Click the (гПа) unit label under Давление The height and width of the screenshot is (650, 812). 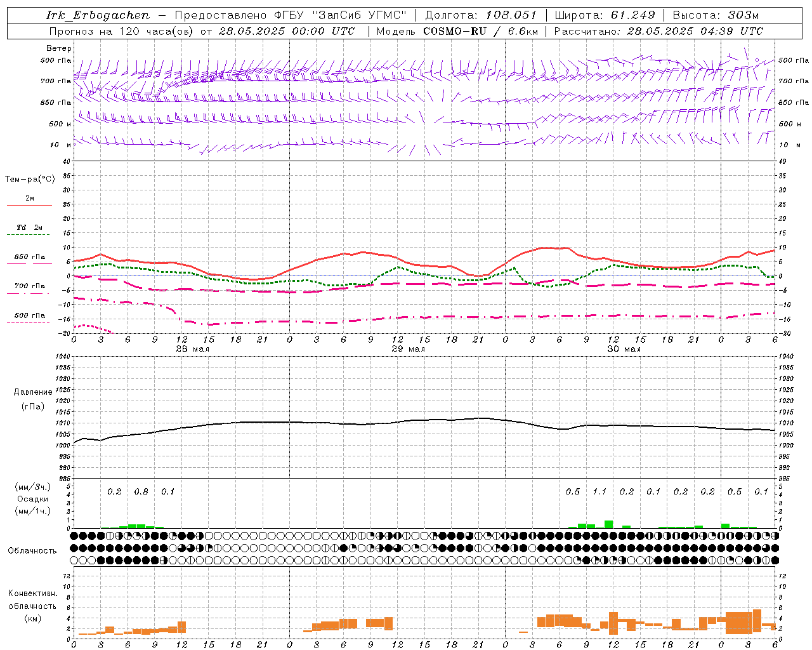pyautogui.click(x=33, y=406)
